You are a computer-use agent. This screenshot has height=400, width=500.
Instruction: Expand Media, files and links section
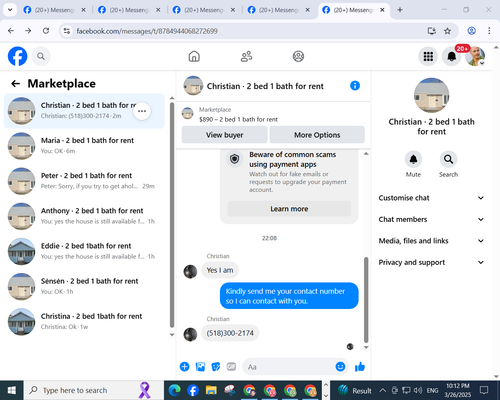(431, 241)
